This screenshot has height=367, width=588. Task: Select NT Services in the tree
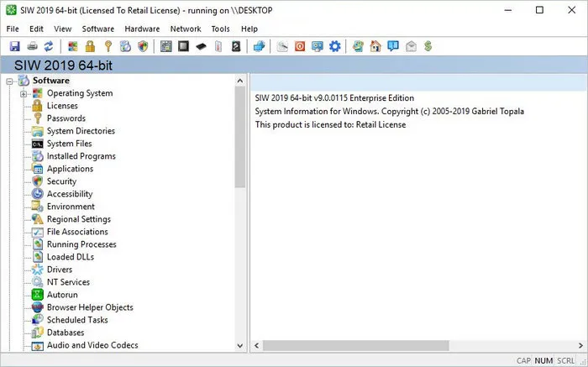(x=68, y=282)
